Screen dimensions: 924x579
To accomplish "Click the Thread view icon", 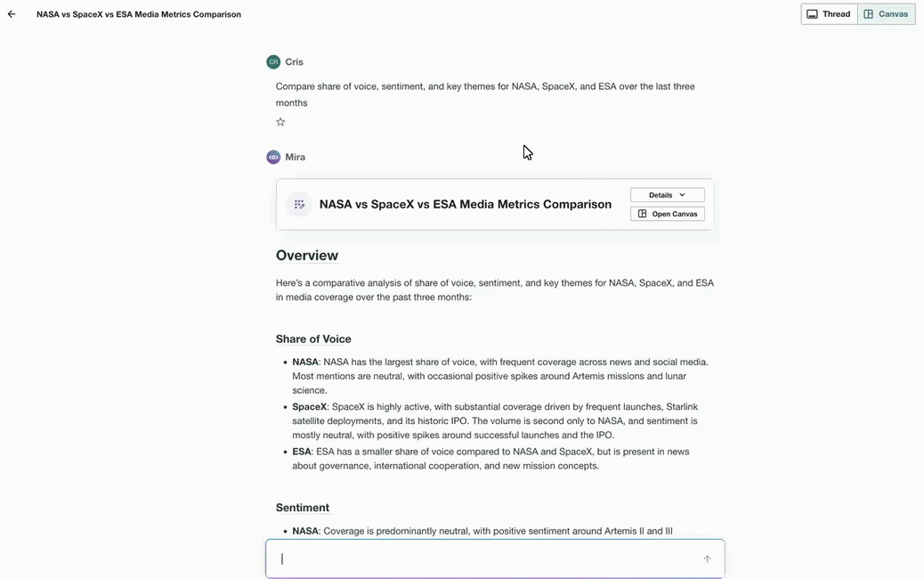I will coord(812,14).
